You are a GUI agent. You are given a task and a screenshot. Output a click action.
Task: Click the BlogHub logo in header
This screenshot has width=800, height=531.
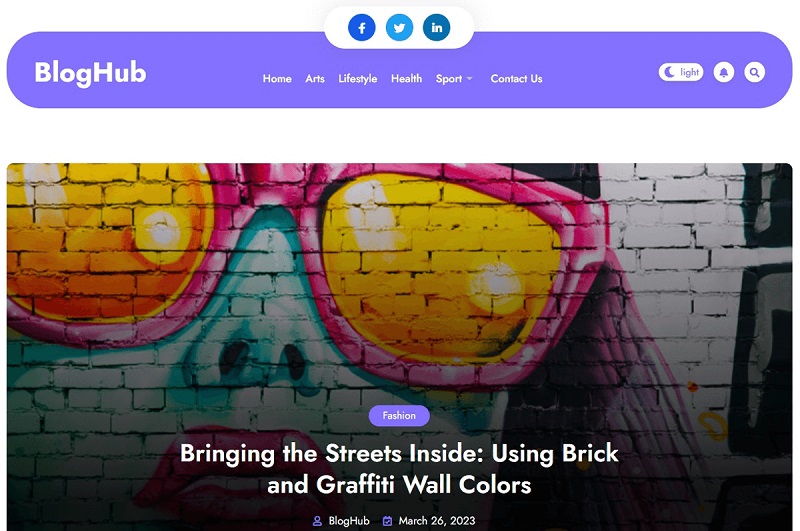(x=90, y=73)
